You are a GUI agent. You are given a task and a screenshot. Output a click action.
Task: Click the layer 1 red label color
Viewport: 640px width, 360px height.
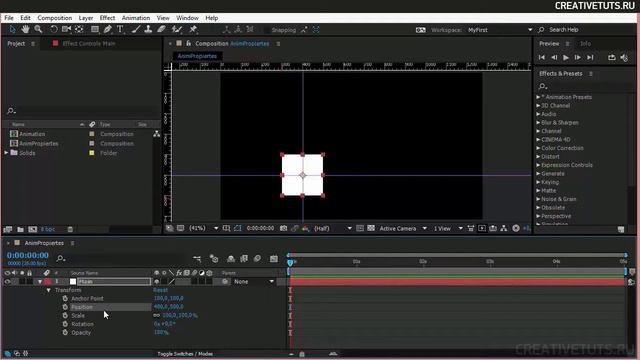pos(48,282)
